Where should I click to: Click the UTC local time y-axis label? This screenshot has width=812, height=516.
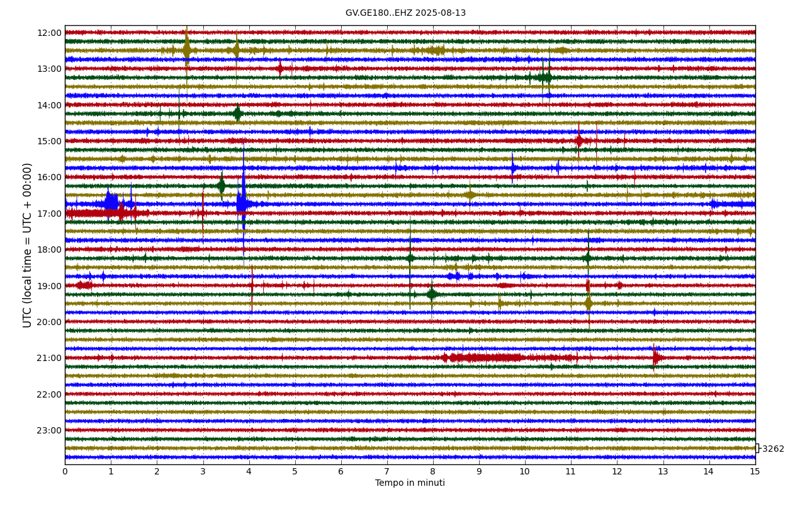pyautogui.click(x=28, y=245)
